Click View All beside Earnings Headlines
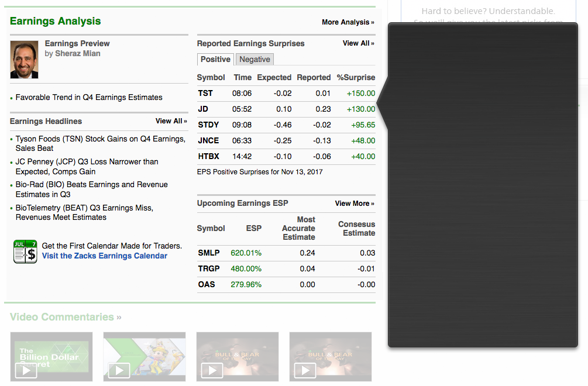The width and height of the screenshot is (588, 386). click(171, 121)
